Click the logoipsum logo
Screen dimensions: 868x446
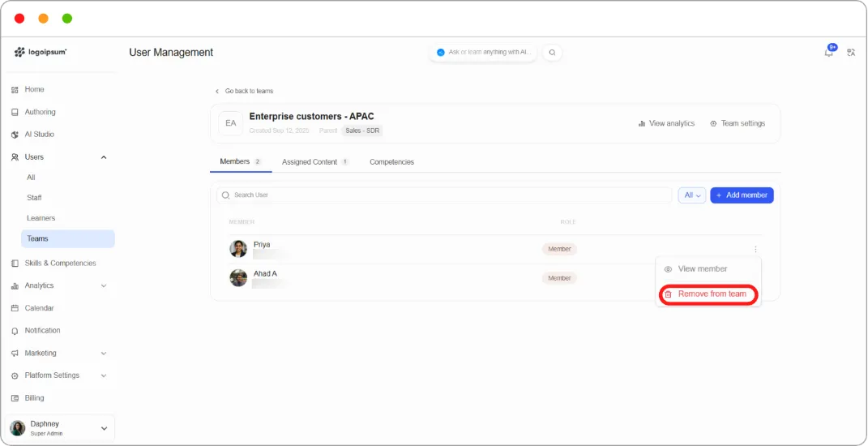tap(41, 52)
